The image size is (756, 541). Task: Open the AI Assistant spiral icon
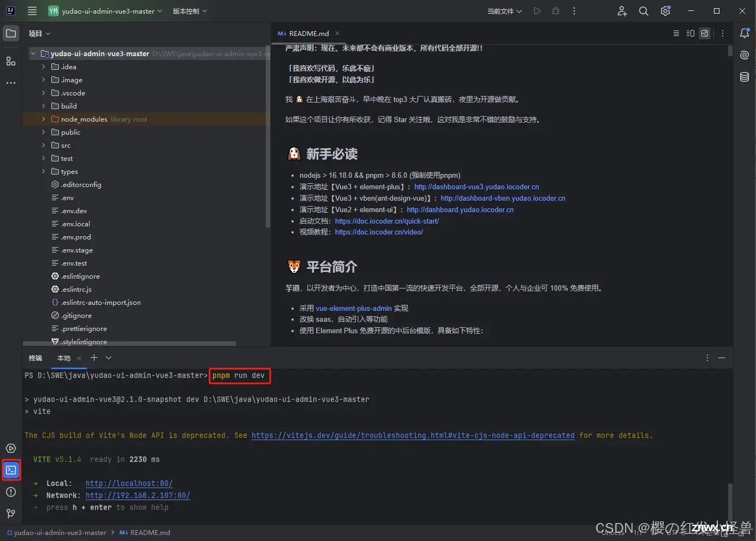745,55
